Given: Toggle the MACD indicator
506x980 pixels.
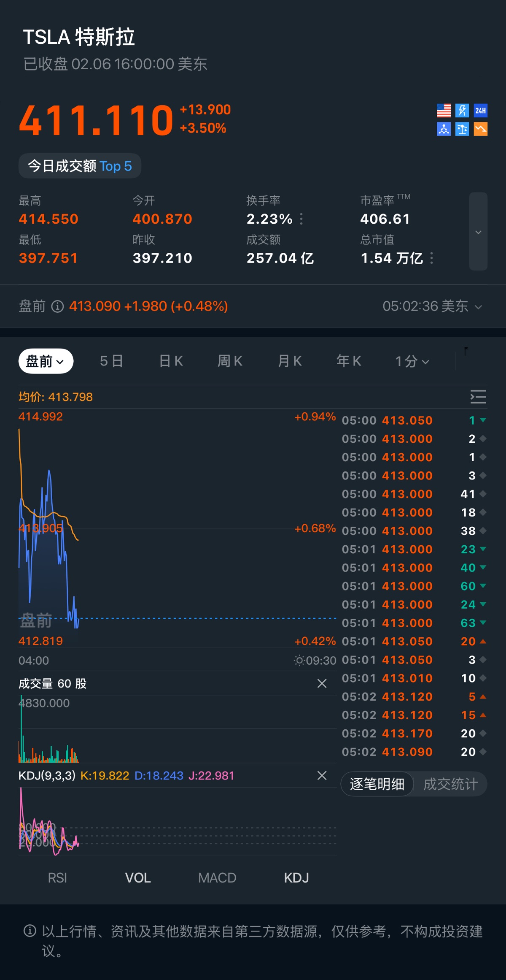Looking at the screenshot, I should click(x=217, y=878).
